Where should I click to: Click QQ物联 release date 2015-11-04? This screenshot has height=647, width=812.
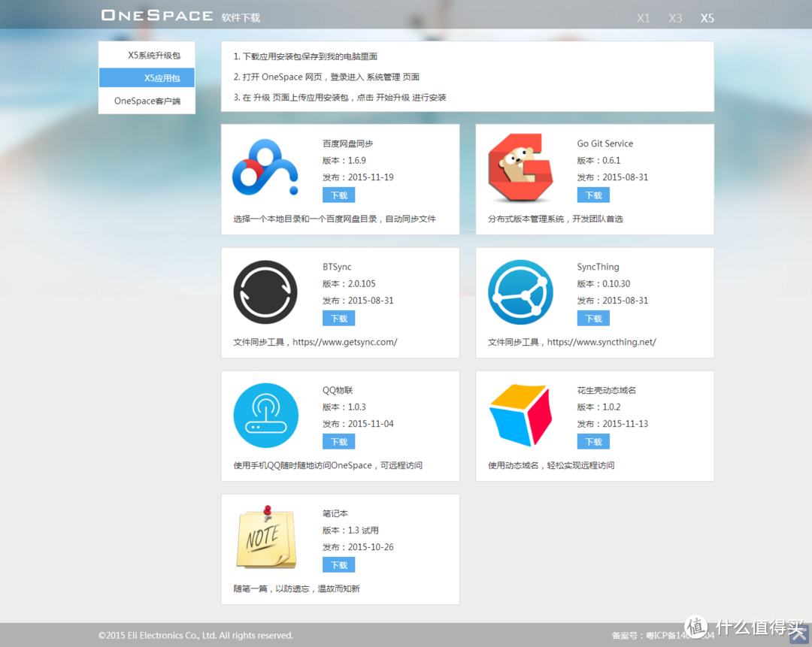click(x=358, y=423)
